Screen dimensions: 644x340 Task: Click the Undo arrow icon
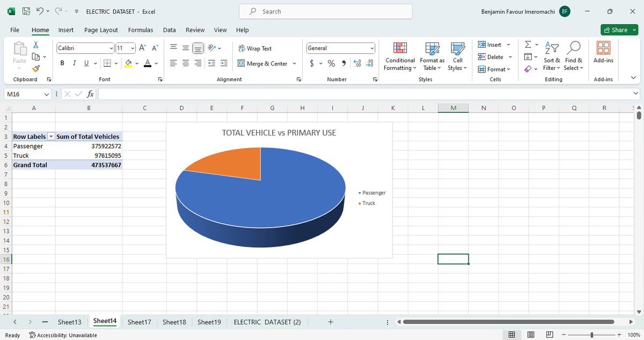coord(40,11)
